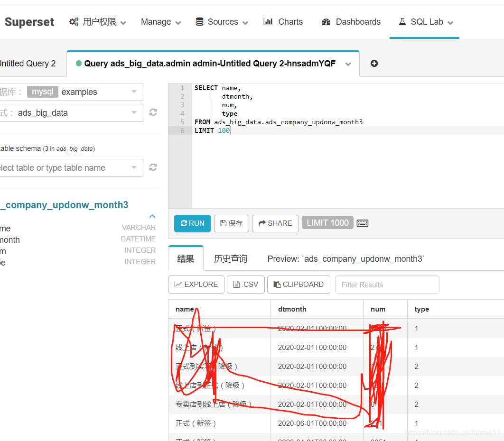Switch to Untitled Query 2 tab
This screenshot has height=441, width=504.
tap(28, 64)
